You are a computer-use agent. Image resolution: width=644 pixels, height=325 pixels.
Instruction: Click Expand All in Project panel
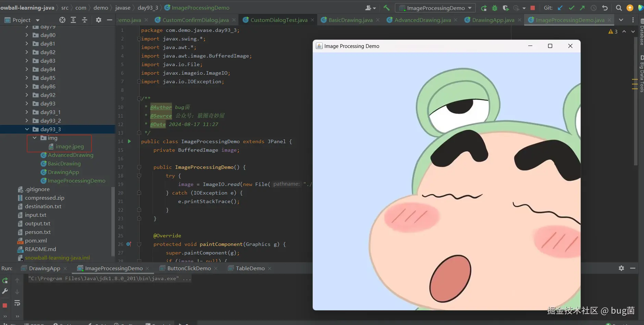73,20
